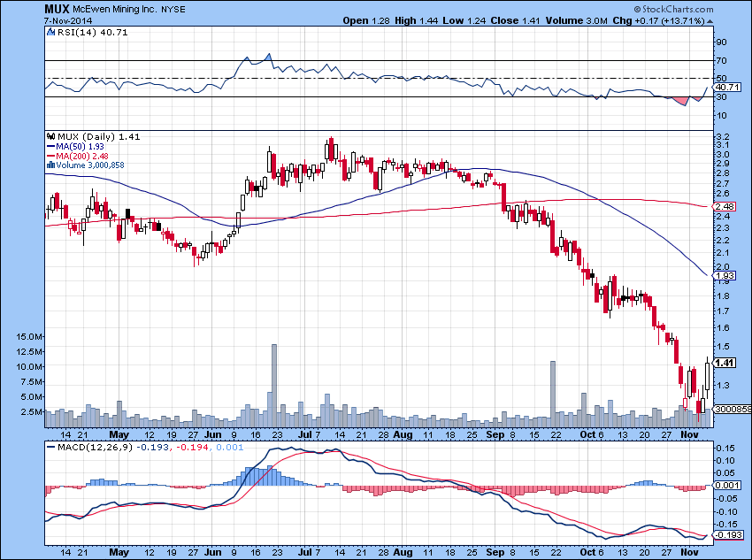Click the dark blue MACD line swatch

(x=50, y=448)
